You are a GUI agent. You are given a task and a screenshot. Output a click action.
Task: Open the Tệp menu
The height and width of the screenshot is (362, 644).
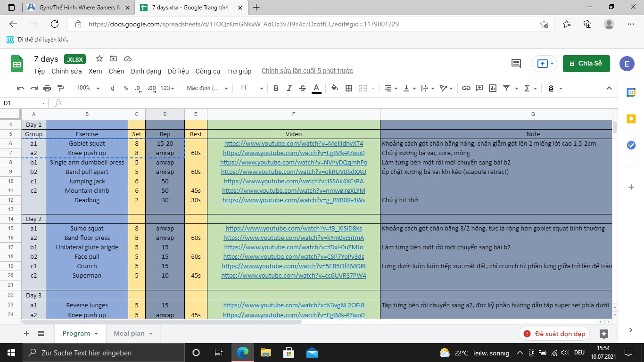[x=39, y=71]
